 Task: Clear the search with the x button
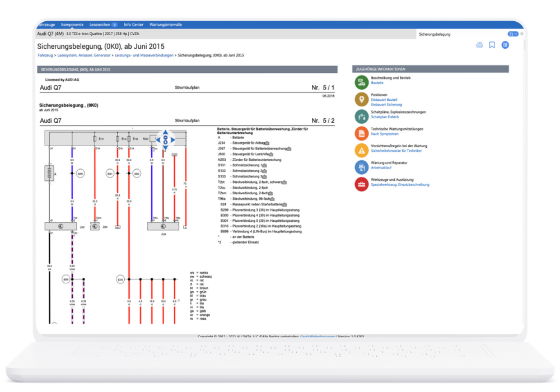[522, 34]
